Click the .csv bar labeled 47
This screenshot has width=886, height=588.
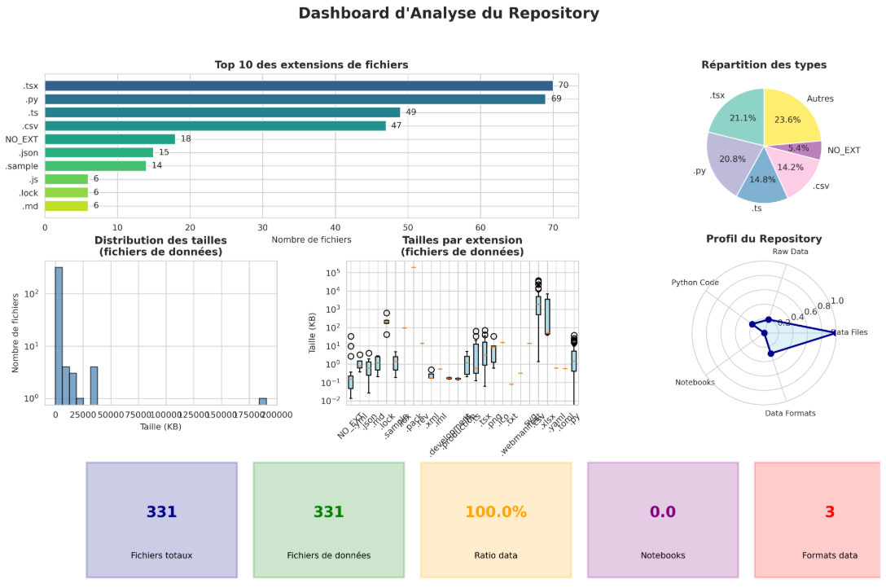pos(215,125)
